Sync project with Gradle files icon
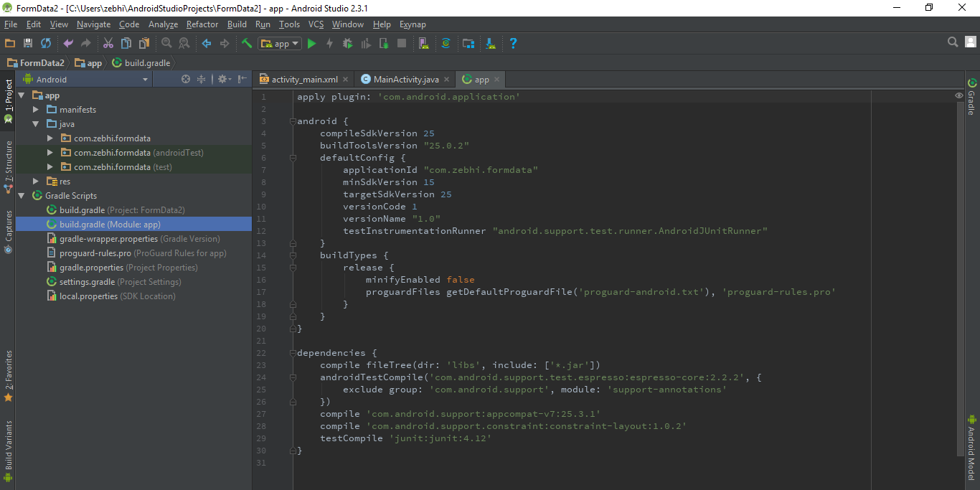 click(x=446, y=43)
